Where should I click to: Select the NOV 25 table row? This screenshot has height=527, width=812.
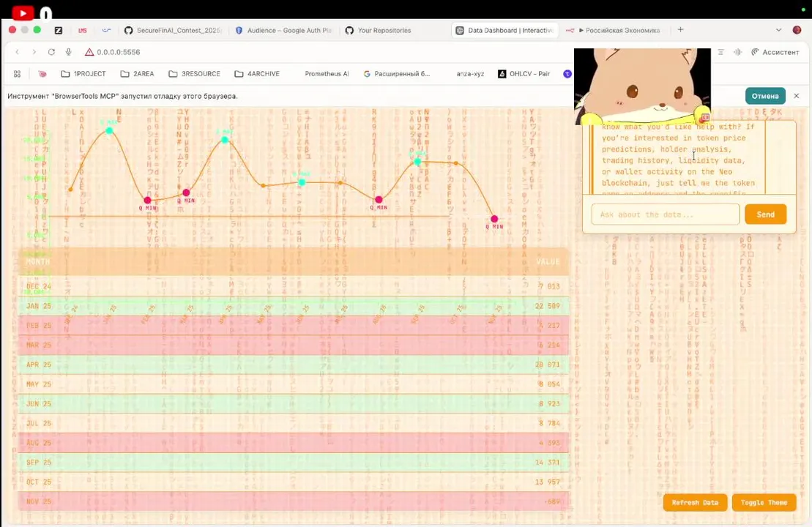[x=294, y=501]
